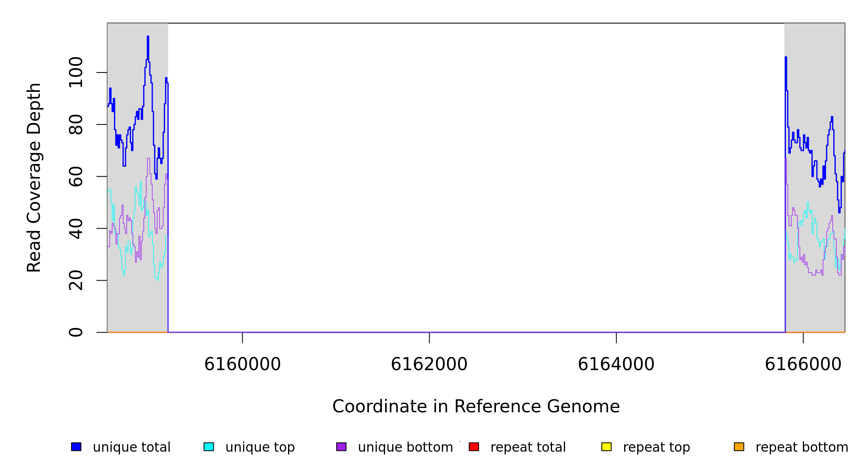The image size is (868, 473).
Task: Click the tallest blue peak in left gray region
Action: point(148,37)
